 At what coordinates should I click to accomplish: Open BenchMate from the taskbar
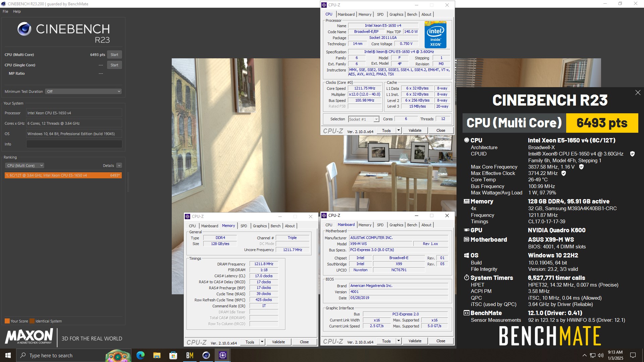tap(190, 355)
